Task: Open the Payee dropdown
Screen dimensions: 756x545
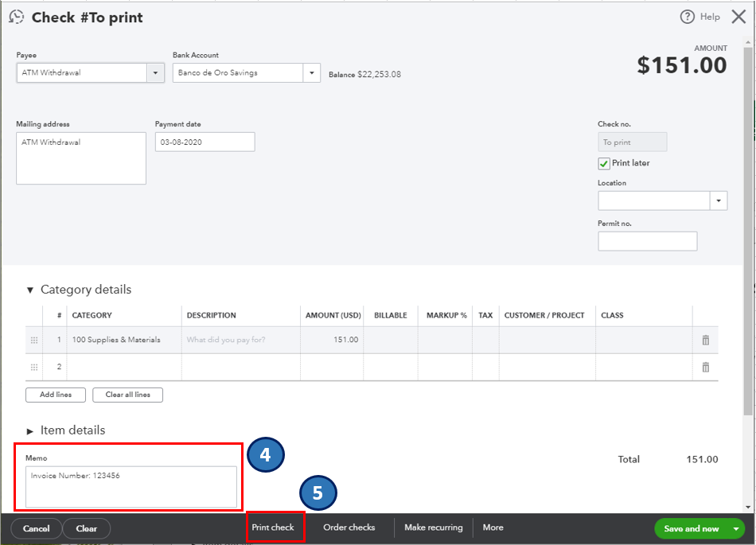Action: coord(155,72)
